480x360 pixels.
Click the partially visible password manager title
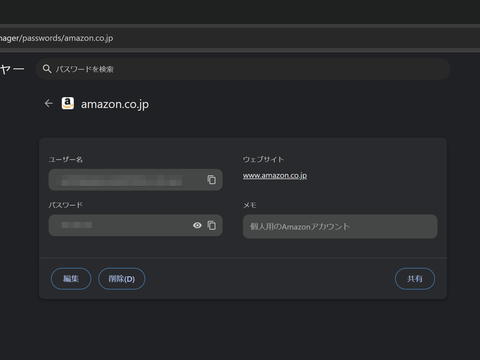[x=12, y=69]
